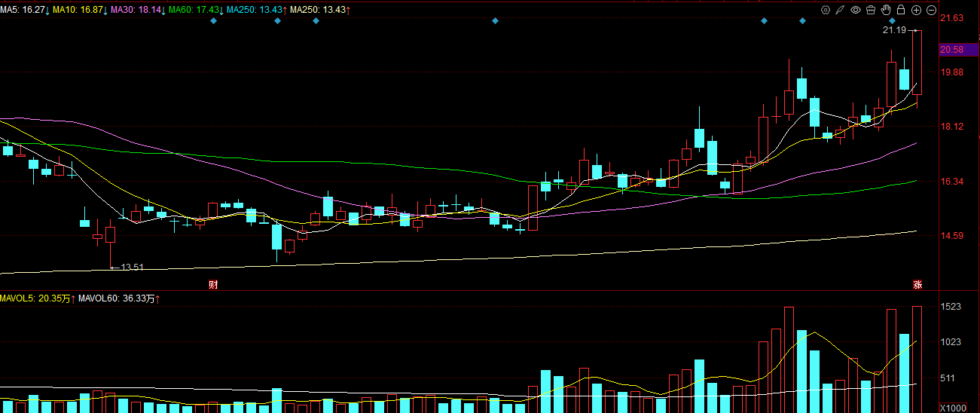The image size is (980, 413).
Task: Toggle the eye visibility icon
Action: (856, 10)
